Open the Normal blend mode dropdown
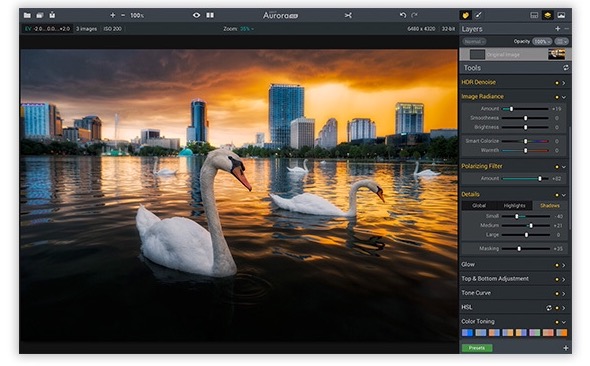Viewport: 590px width, 366px height. pos(474,42)
